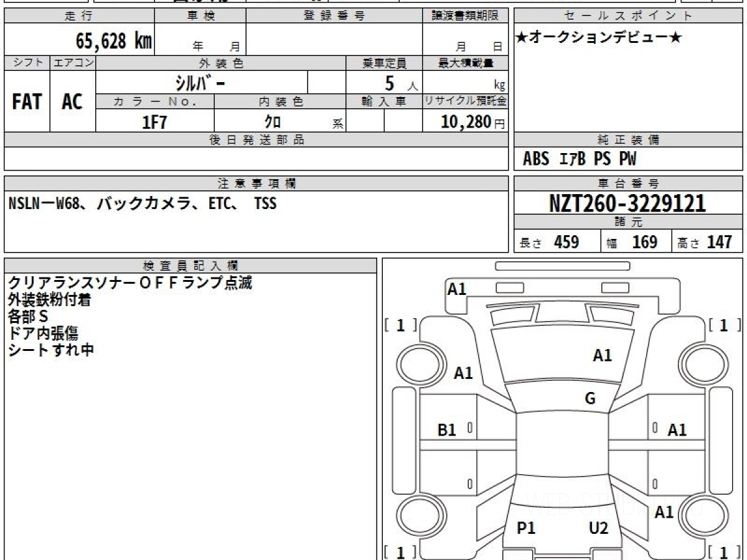
Task: Select the シフト header cell
Action: 27,63
